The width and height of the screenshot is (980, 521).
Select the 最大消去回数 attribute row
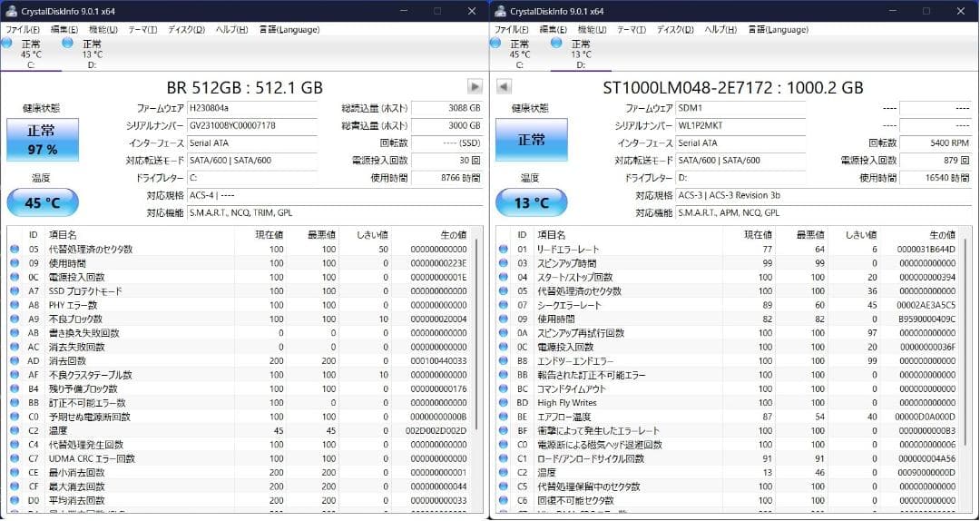tap(240, 487)
